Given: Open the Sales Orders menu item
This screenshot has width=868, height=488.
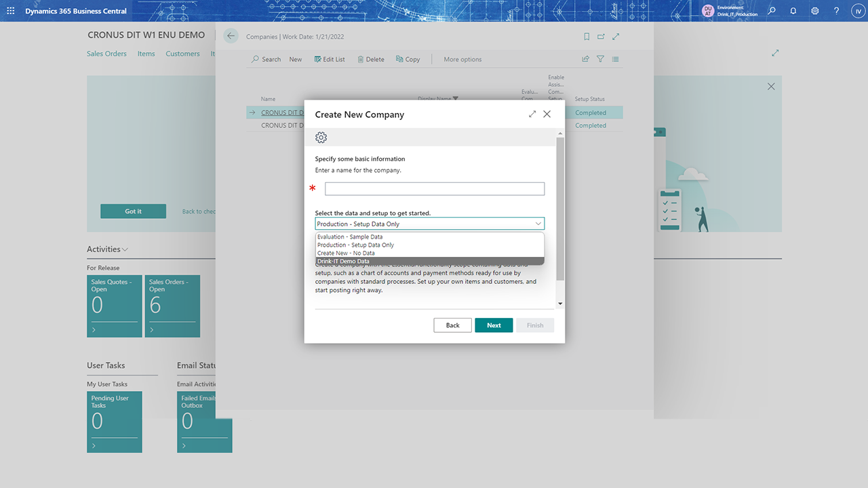Looking at the screenshot, I should (106, 54).
